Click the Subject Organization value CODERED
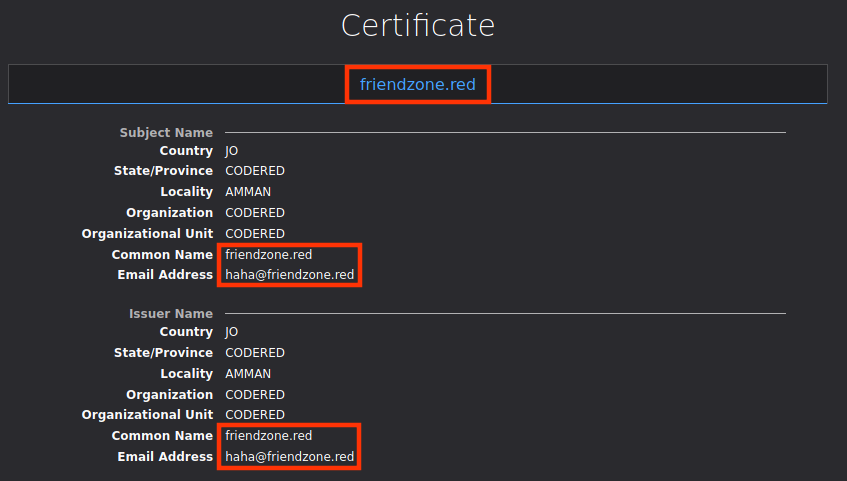This screenshot has height=481, width=847. click(255, 213)
